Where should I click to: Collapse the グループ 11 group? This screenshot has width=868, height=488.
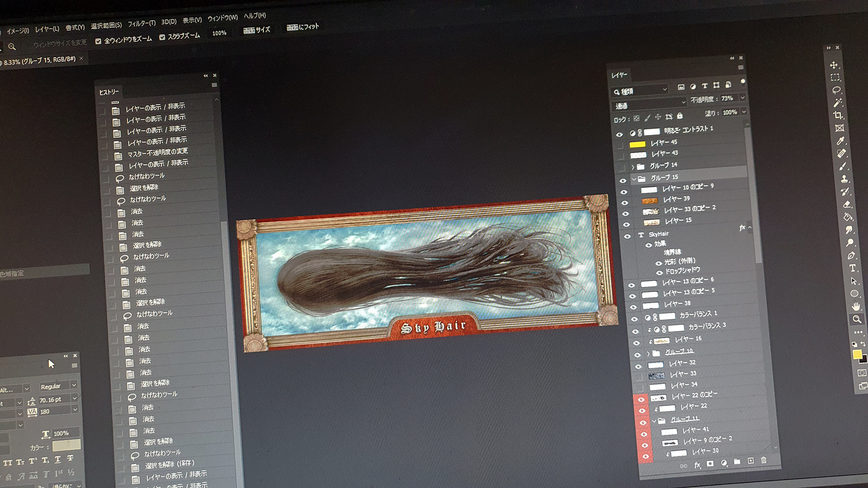click(x=654, y=421)
